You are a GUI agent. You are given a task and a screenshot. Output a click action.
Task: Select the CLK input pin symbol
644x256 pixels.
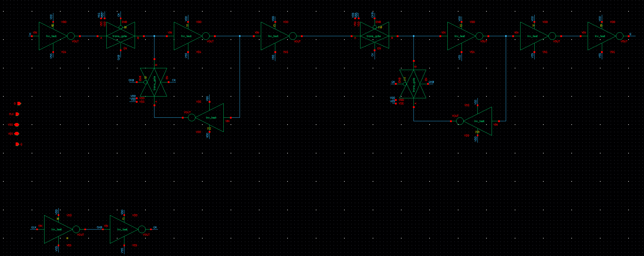coord(17,114)
